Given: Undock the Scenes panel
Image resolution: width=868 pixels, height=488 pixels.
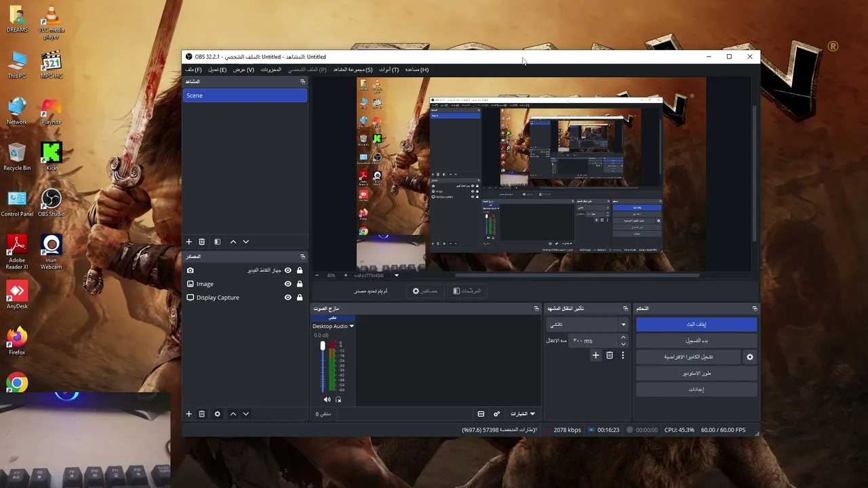Looking at the screenshot, I should pos(302,81).
